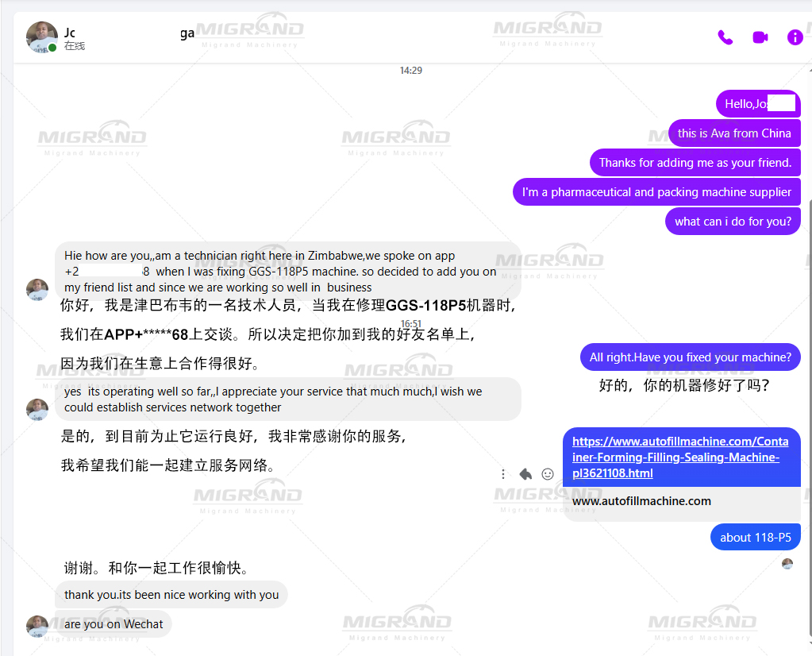Screen dimensions: 812x656
Task: Click the contact name in the chat header
Action: (x=129, y=33)
